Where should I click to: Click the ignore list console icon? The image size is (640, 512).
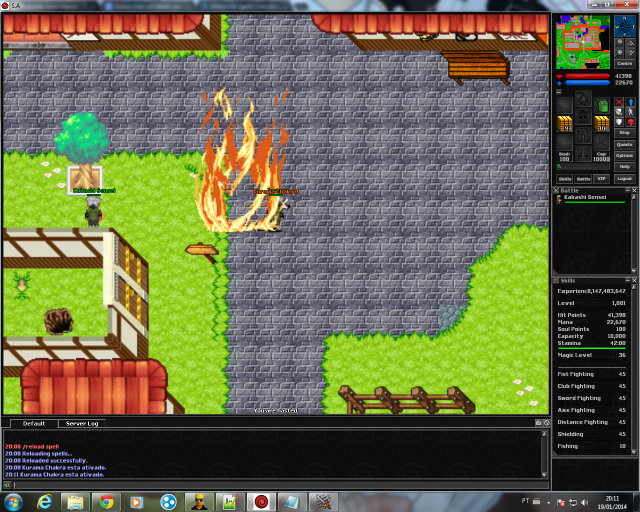(x=547, y=423)
